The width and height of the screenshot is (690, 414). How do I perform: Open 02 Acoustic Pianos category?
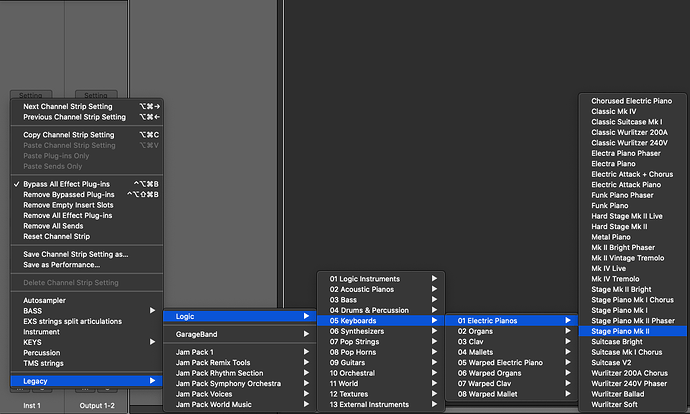pyautogui.click(x=381, y=289)
